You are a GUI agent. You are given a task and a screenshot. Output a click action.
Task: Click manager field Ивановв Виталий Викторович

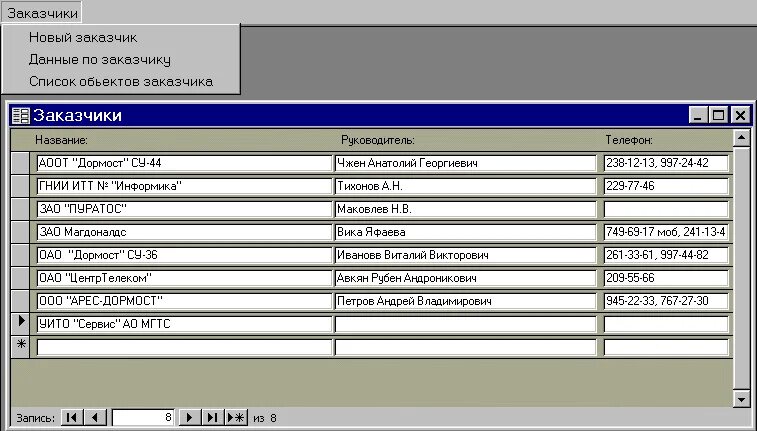point(465,255)
